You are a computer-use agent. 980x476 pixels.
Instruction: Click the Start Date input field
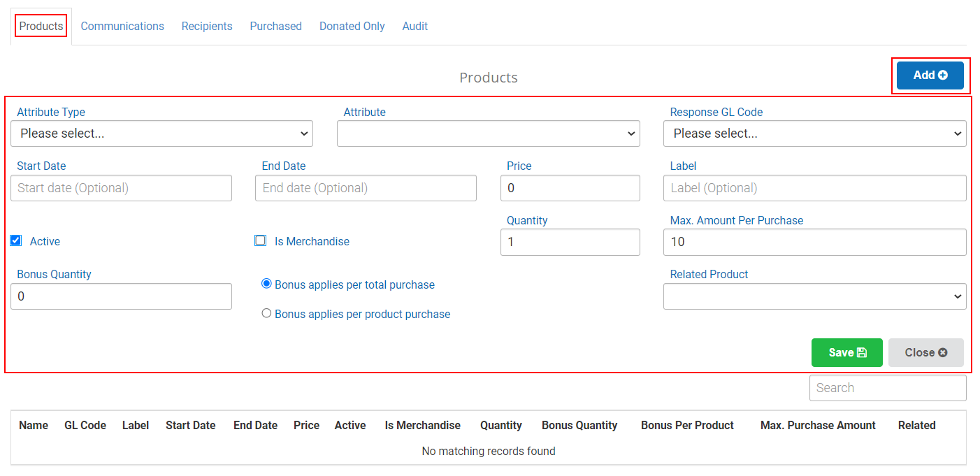pos(121,188)
